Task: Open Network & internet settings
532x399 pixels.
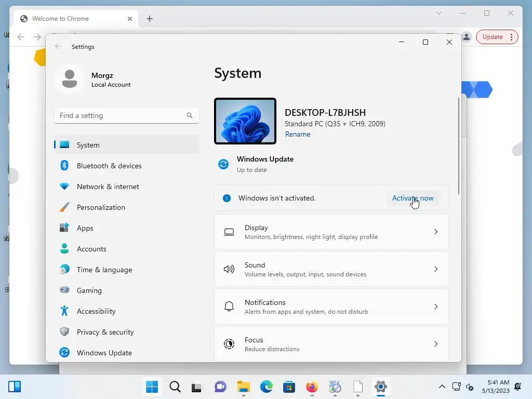Action: [x=127, y=187]
